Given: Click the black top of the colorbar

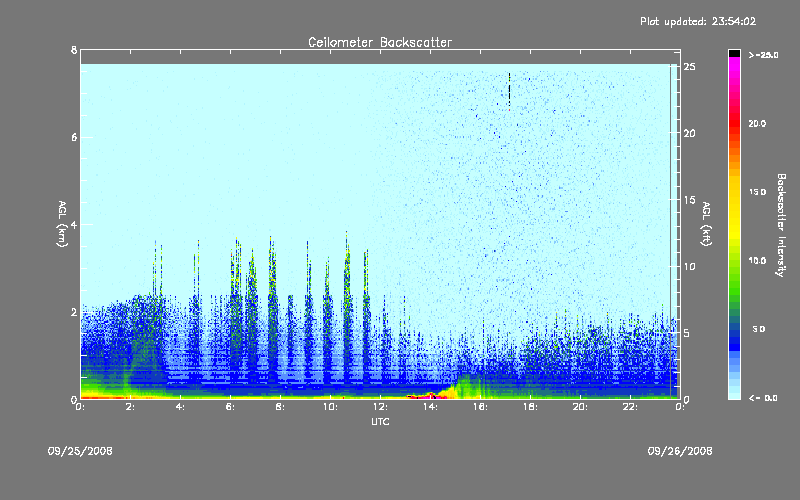Looking at the screenshot, I should [734, 53].
